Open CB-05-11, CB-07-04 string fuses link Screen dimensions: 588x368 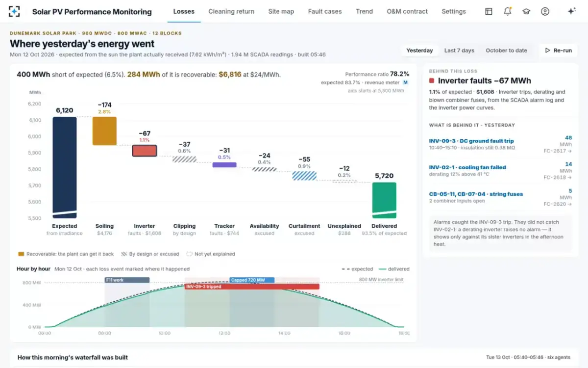tap(476, 194)
